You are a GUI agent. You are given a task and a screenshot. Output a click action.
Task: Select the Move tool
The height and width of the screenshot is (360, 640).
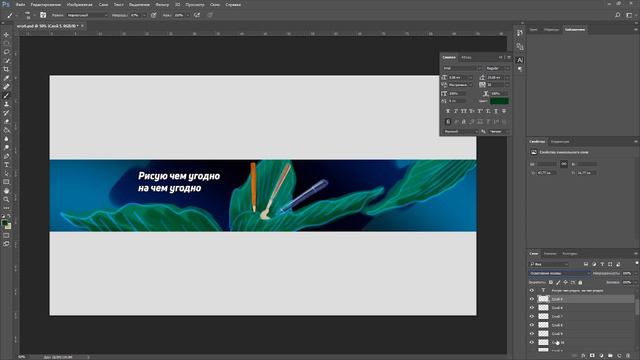6,35
